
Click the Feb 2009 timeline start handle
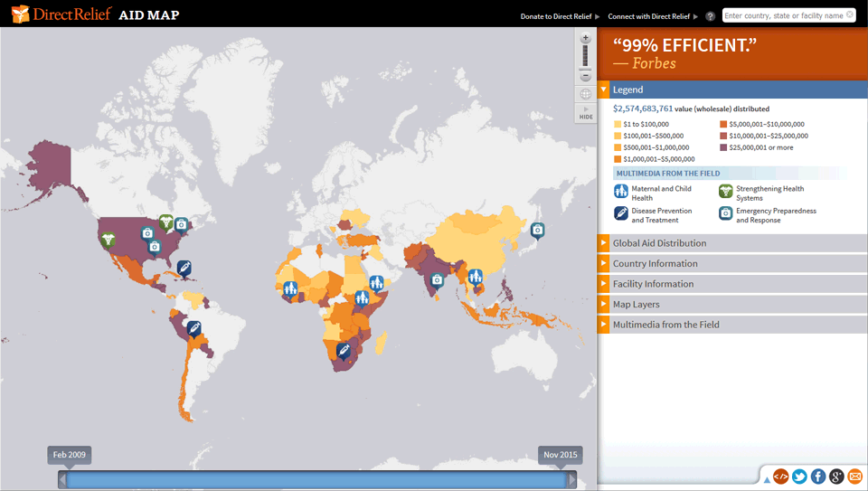point(70,455)
